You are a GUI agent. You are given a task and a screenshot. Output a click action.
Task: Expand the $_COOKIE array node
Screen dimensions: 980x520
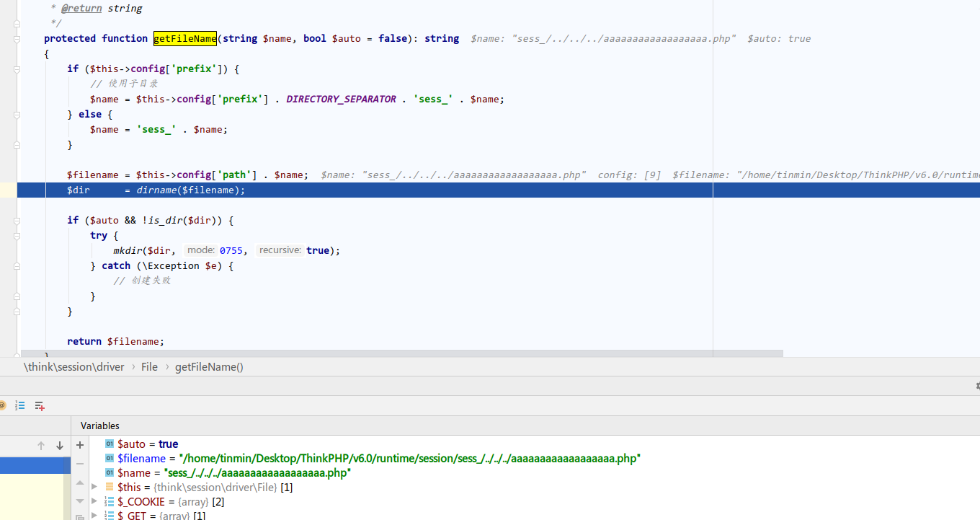(94, 501)
